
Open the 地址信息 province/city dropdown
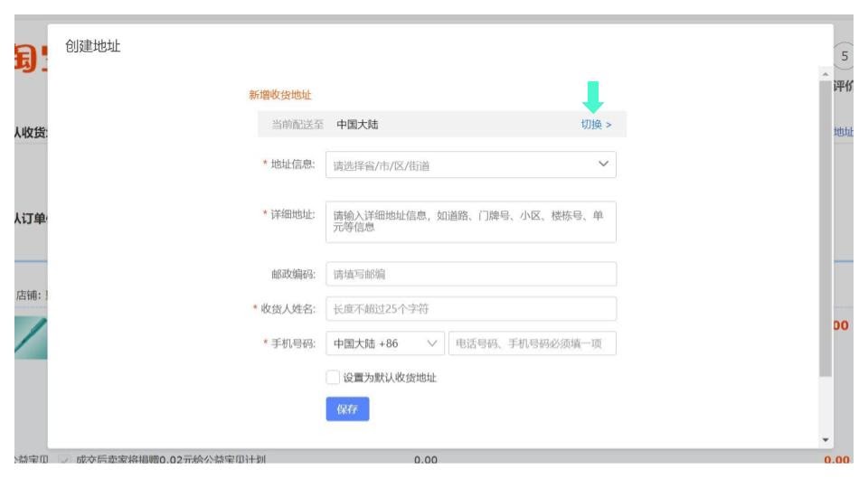pyautogui.click(x=470, y=165)
